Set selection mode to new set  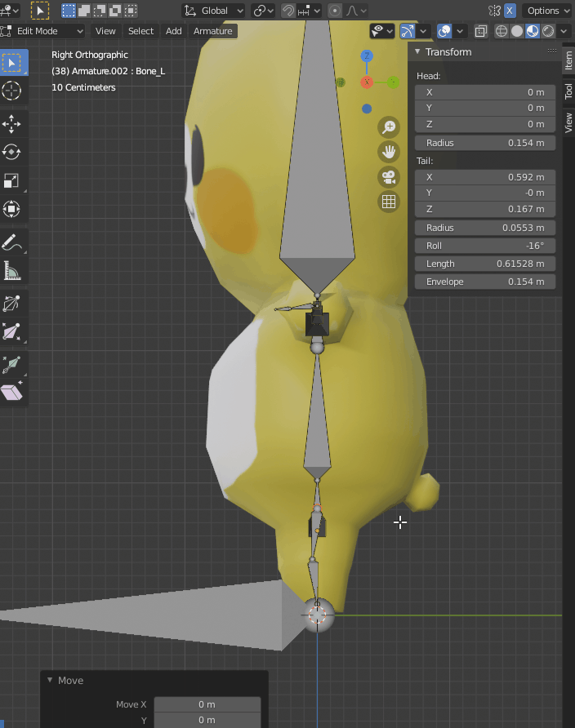(x=69, y=11)
